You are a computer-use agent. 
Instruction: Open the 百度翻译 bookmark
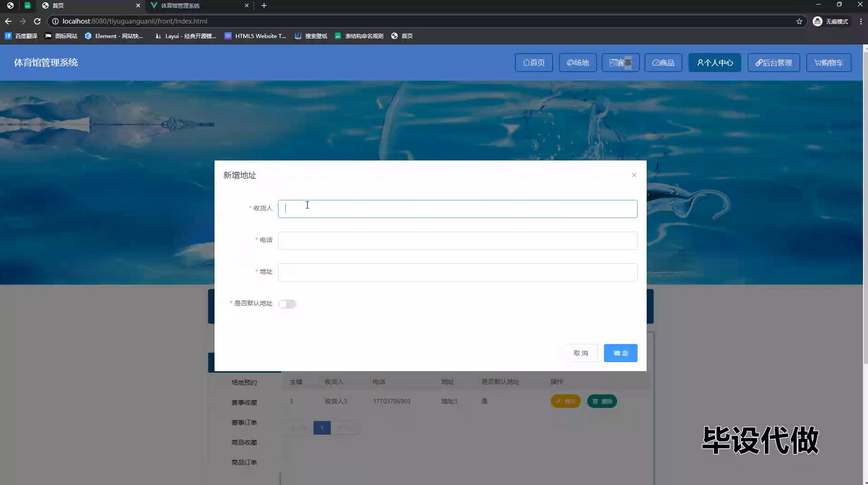coord(21,36)
